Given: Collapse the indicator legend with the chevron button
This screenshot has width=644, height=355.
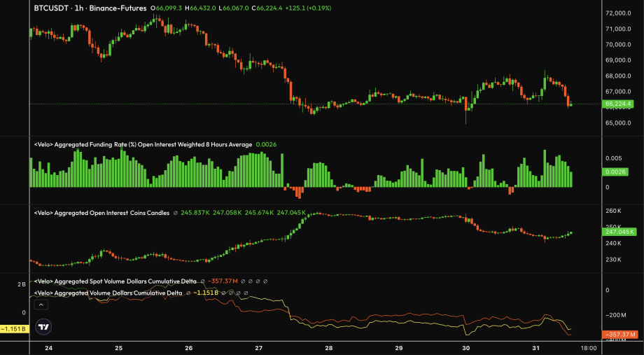Looking at the screenshot, I should point(41,305).
